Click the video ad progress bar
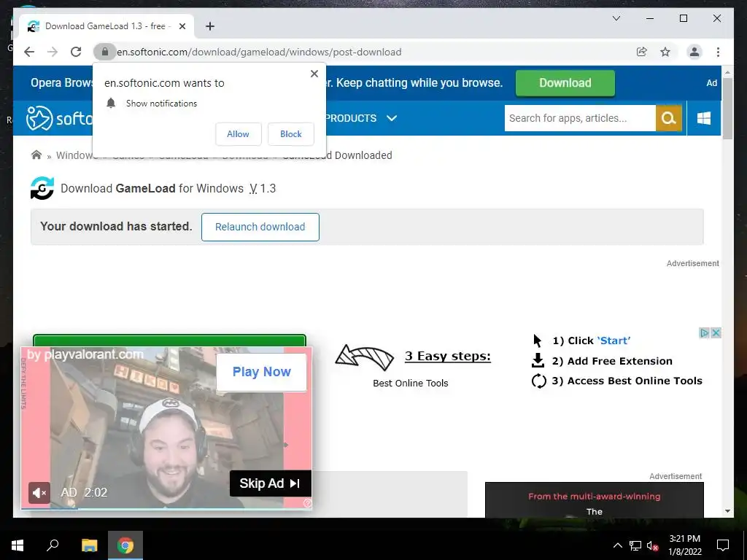This screenshot has height=560, width=747. point(166,508)
